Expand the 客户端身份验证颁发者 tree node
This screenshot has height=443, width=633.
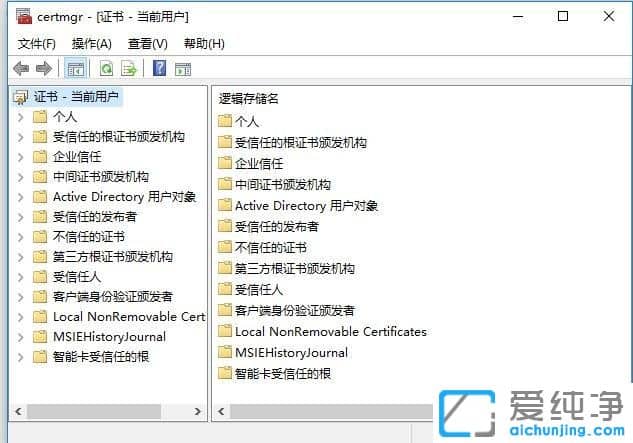[21, 297]
